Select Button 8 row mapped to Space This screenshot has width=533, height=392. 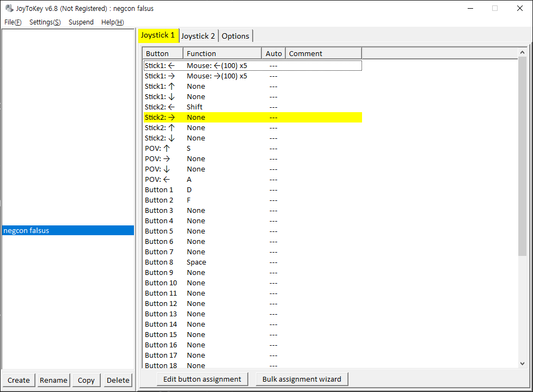[x=253, y=262]
